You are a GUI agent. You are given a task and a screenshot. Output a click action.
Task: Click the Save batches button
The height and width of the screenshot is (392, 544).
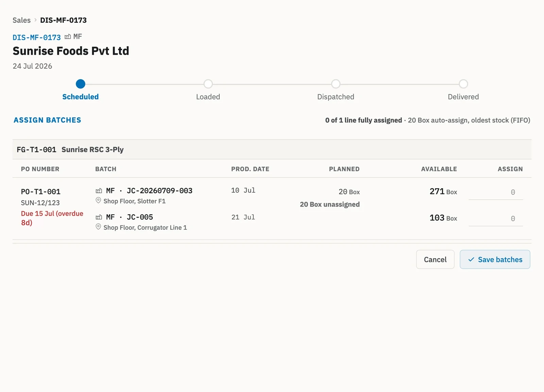click(495, 260)
